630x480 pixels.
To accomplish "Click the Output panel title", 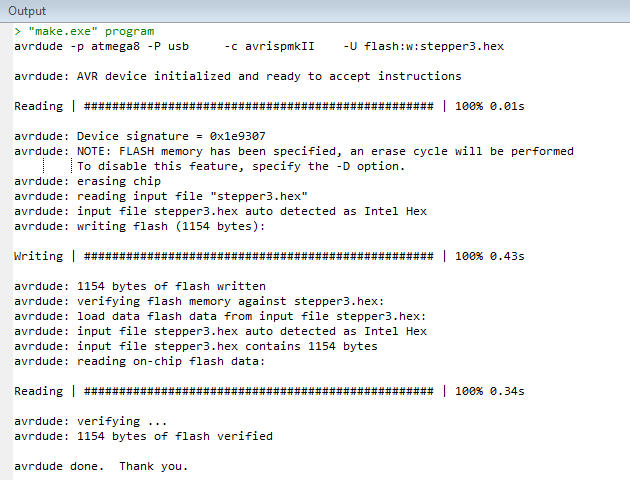I will [x=27, y=11].
